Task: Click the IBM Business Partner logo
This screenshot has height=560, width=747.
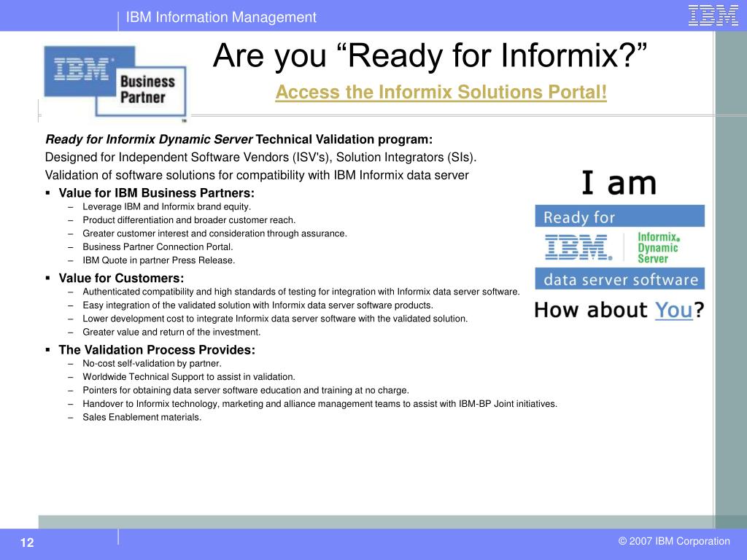Action: pyautogui.click(x=115, y=82)
